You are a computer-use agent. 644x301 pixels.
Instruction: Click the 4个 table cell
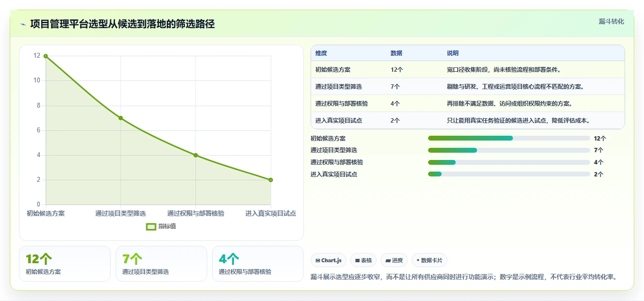pyautogui.click(x=396, y=104)
